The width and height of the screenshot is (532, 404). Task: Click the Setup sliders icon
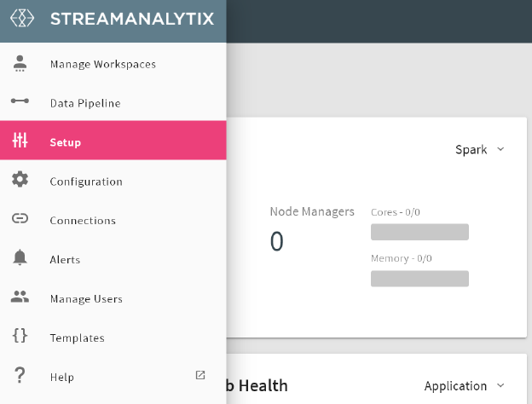click(x=20, y=140)
